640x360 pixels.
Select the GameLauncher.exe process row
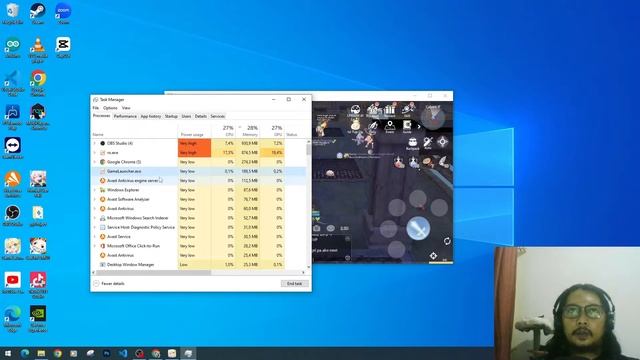coord(199,171)
